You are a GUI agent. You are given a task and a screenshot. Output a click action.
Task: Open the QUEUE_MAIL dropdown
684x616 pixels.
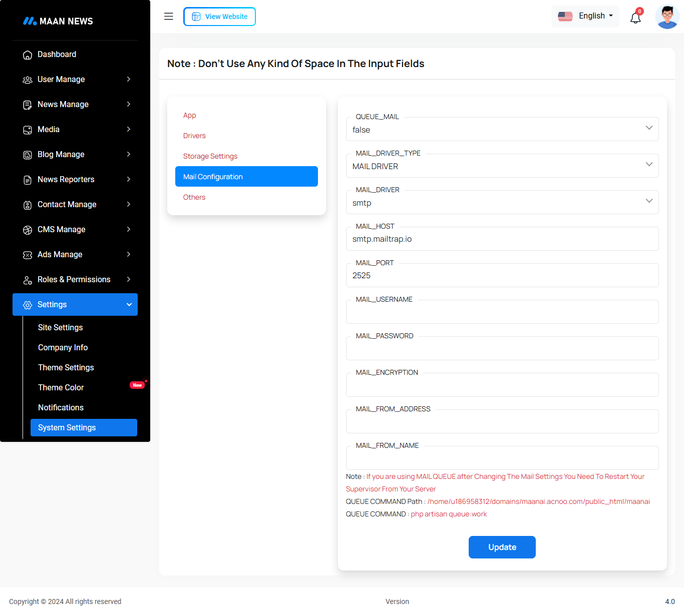pos(502,130)
